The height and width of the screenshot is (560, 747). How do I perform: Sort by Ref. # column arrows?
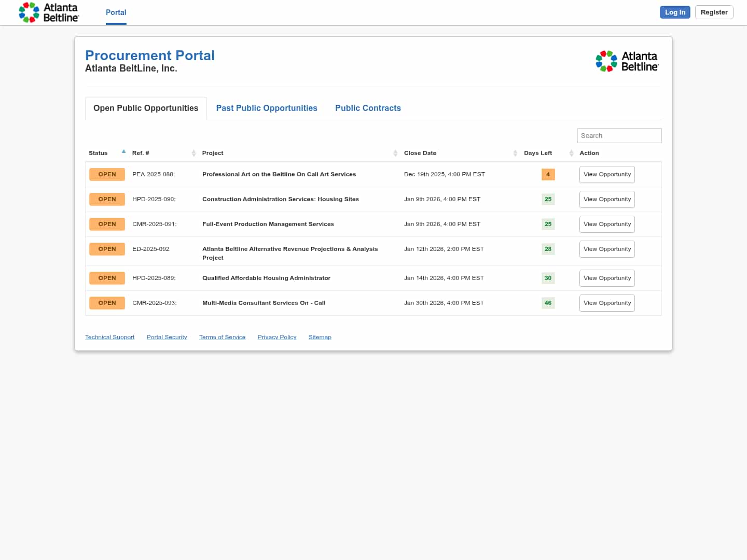tap(193, 153)
